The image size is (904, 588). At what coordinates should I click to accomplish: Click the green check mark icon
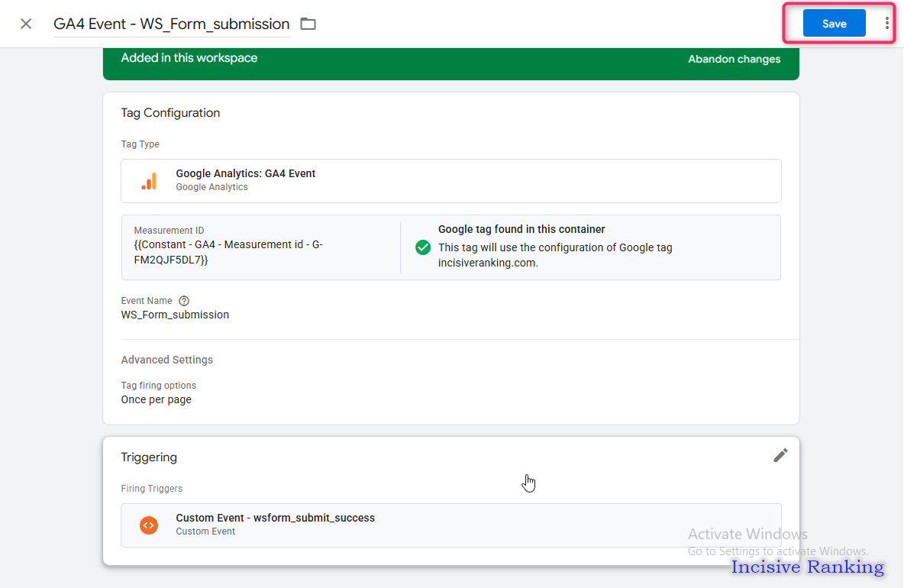point(422,247)
